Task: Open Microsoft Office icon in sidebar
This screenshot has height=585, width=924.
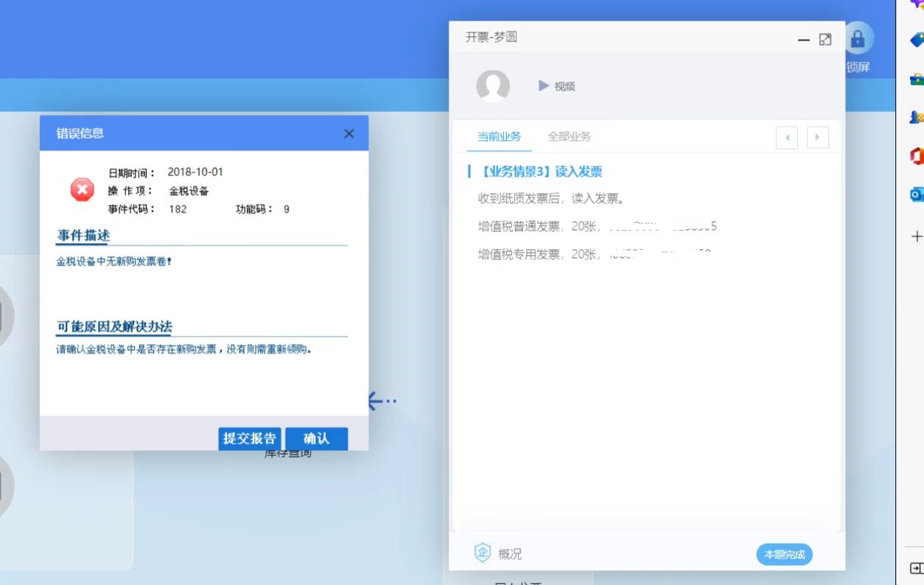Action: click(x=917, y=155)
